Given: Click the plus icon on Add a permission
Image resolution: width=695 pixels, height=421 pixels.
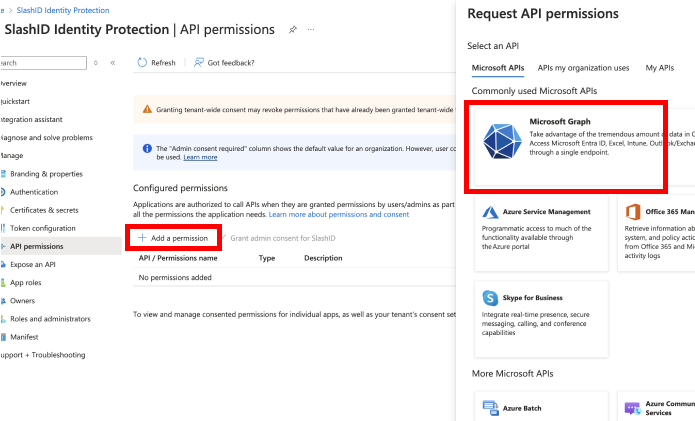Looking at the screenshot, I should coord(142,238).
